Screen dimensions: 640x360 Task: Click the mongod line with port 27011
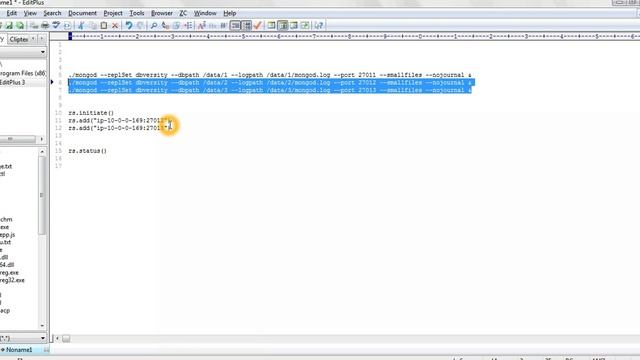click(x=270, y=75)
